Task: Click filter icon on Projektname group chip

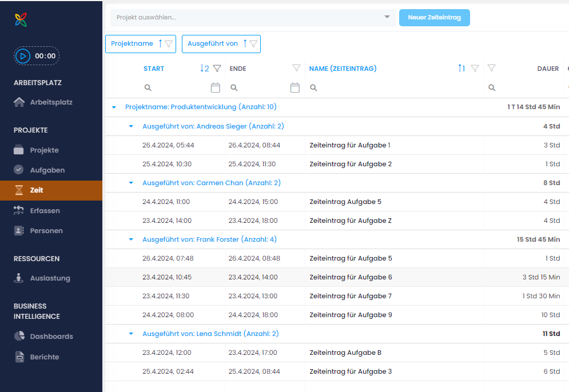Action: [169, 44]
